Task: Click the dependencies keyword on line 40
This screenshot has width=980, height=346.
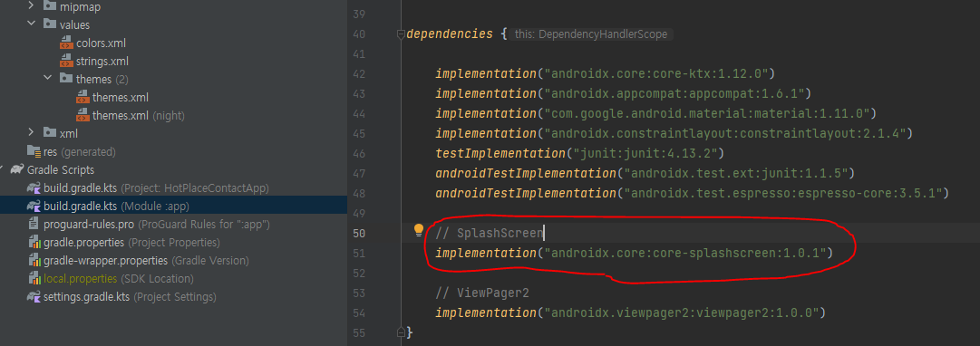Action: [450, 34]
